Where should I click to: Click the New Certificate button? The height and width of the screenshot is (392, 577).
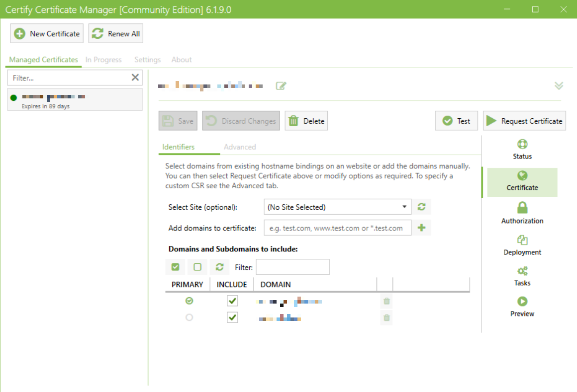click(x=47, y=34)
